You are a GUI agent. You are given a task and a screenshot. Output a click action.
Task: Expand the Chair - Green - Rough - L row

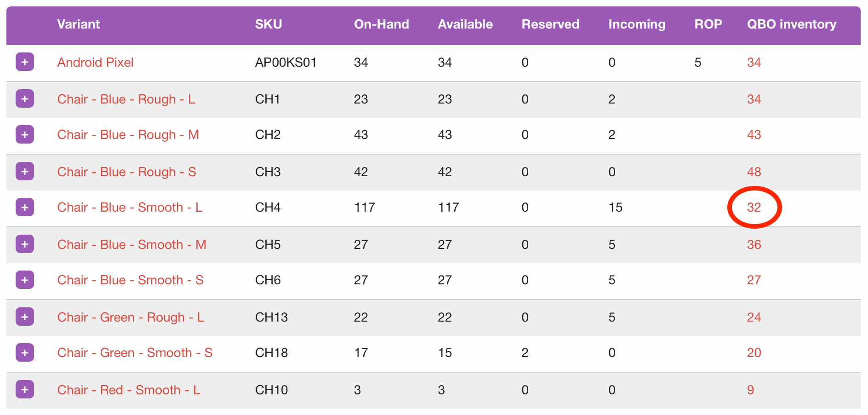click(25, 317)
